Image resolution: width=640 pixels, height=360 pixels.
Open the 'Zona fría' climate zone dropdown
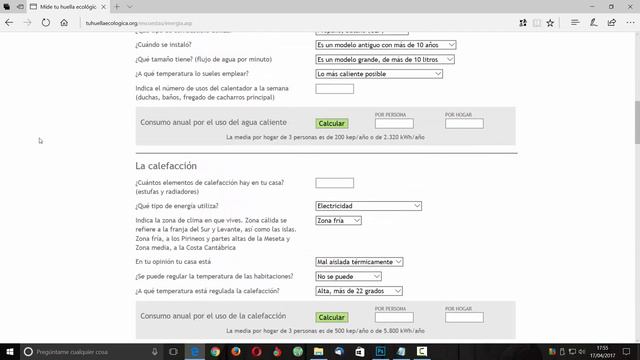point(338,221)
